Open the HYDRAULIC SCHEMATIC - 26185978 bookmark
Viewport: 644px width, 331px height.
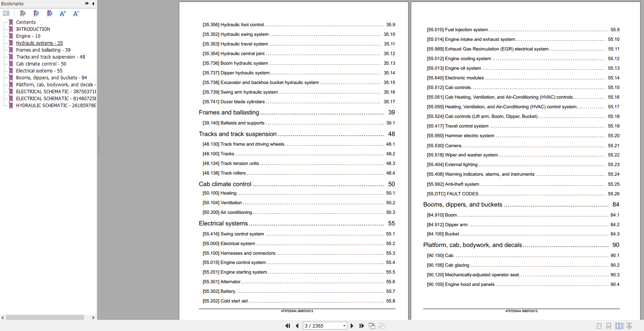[56, 106]
